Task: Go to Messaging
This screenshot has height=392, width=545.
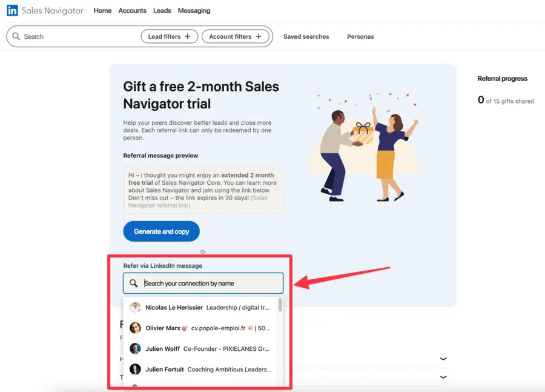Action: click(x=194, y=10)
